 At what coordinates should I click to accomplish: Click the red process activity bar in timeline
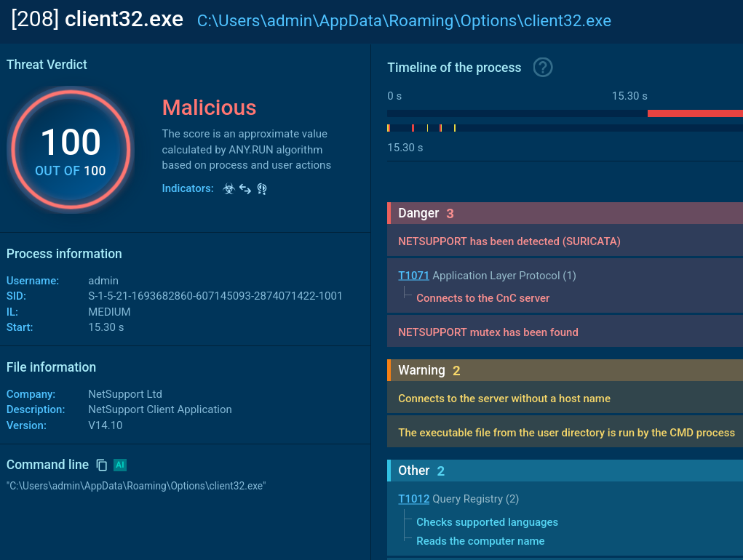tap(694, 113)
